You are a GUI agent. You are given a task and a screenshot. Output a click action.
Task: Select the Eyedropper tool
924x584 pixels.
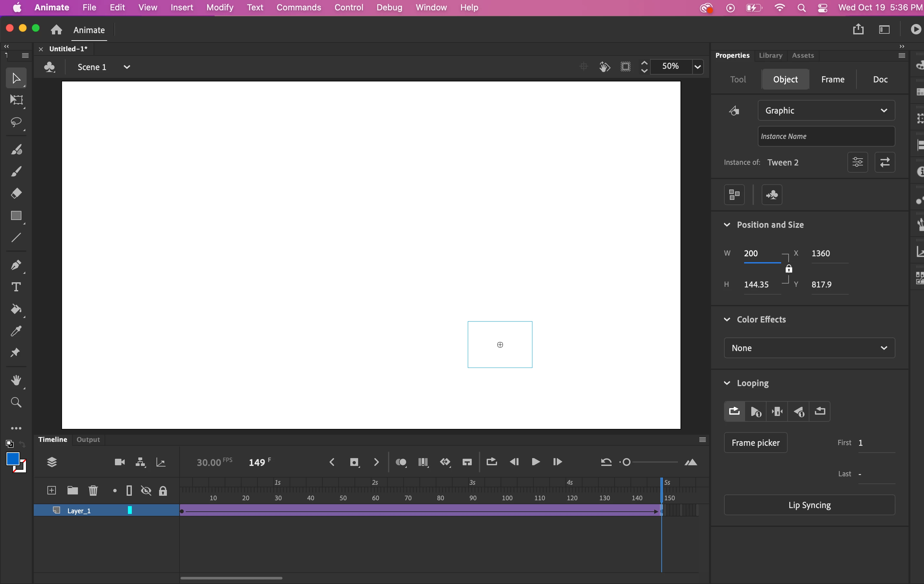click(16, 331)
